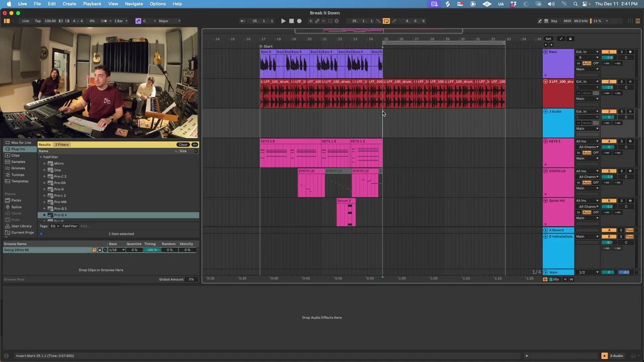644x362 pixels.
Task: Expand the Pro-Q 4 plugin entry
Action: 44,215
